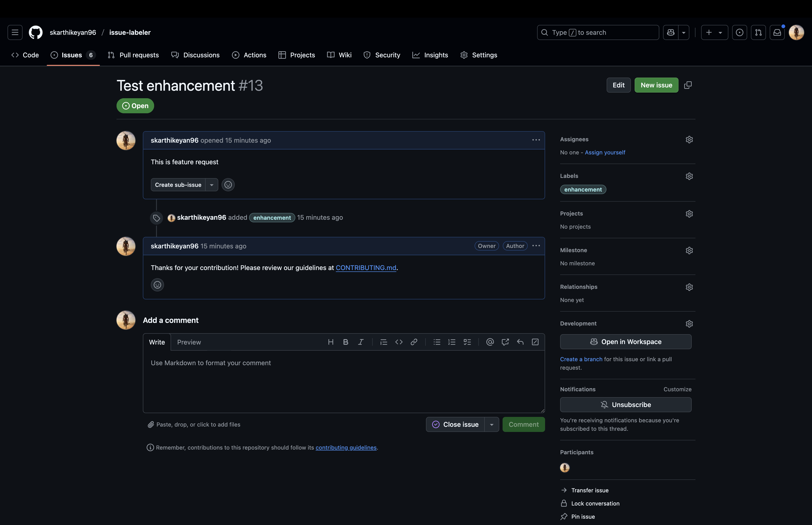Edit Milestone with gear icon
812x525 pixels.
click(x=689, y=251)
